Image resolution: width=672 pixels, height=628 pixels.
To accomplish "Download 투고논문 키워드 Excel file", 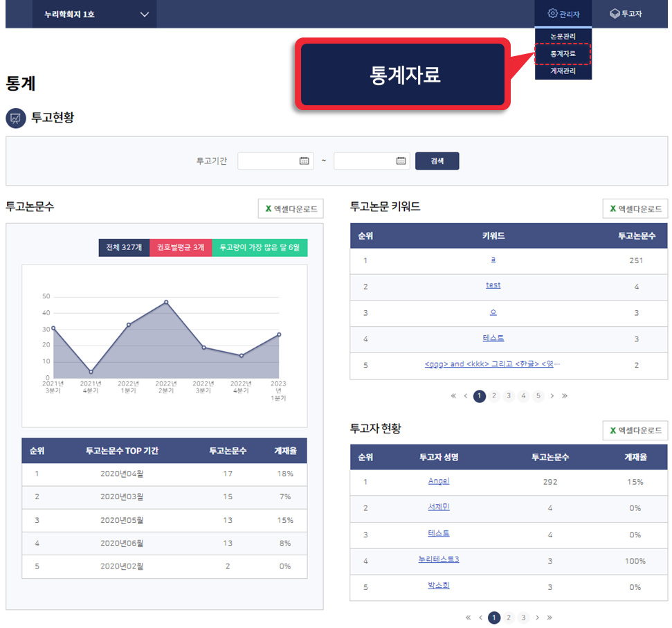I will 635,208.
